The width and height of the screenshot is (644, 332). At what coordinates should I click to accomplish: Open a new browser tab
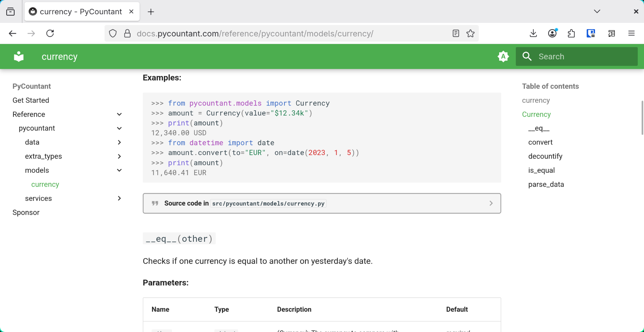(x=151, y=12)
